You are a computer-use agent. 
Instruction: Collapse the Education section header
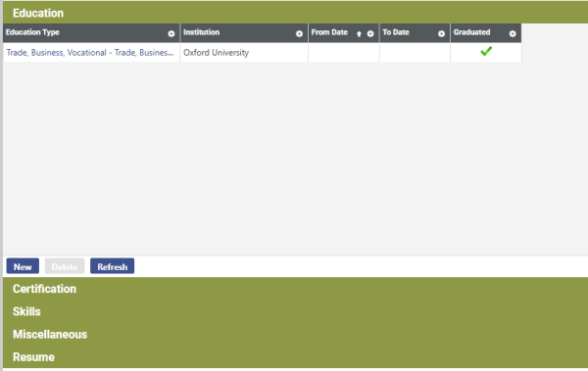pos(38,13)
